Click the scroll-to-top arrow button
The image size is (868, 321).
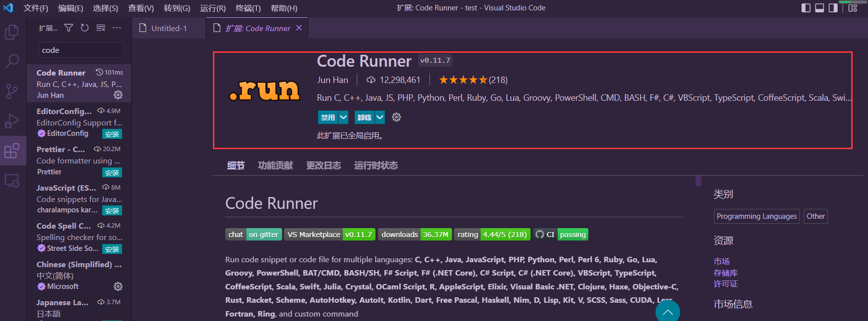pos(668,311)
